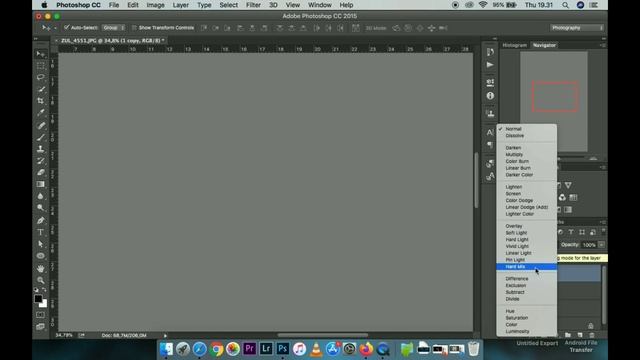
Task: Select the Quick Selection tool
Action: point(40,89)
